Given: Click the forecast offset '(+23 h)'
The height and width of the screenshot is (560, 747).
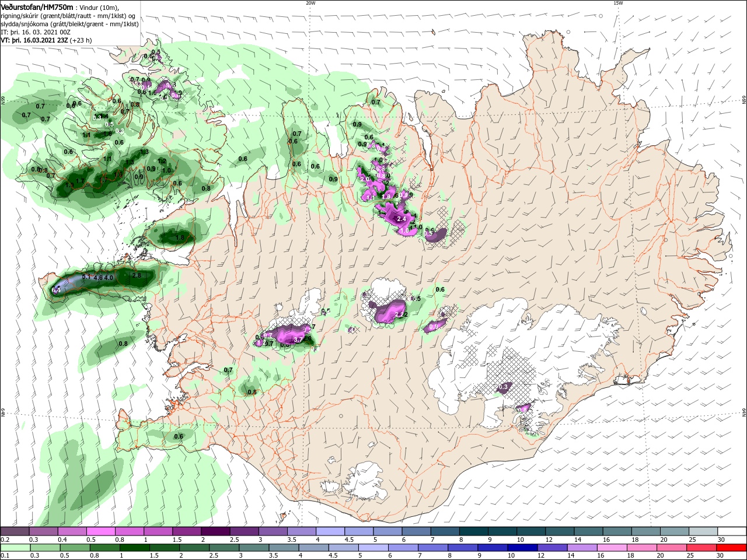Looking at the screenshot, I should (x=80, y=40).
